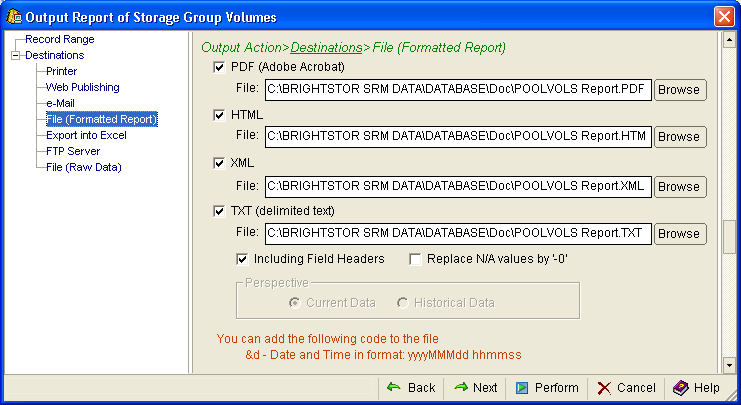Collapse the Destinations tree node
Viewport: 741px width, 405px height.
(16, 55)
